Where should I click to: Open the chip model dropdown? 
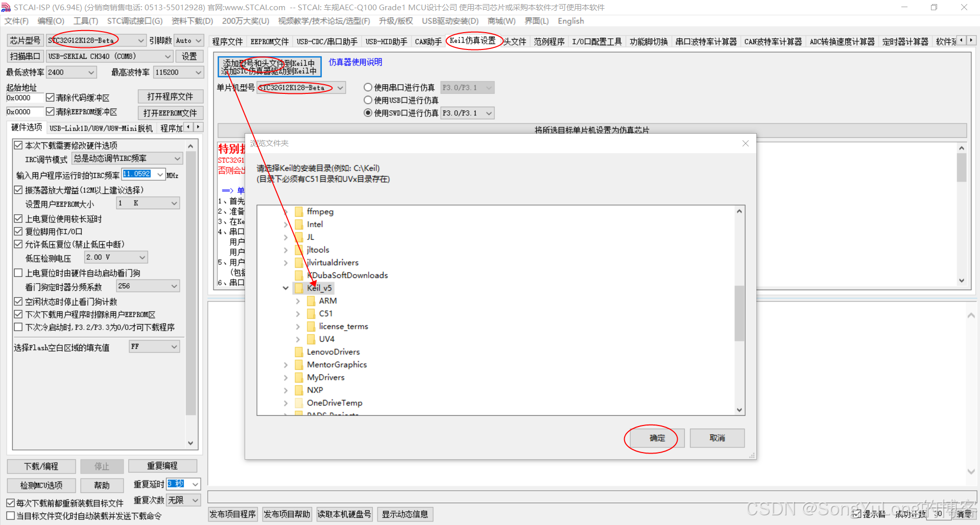coord(141,40)
